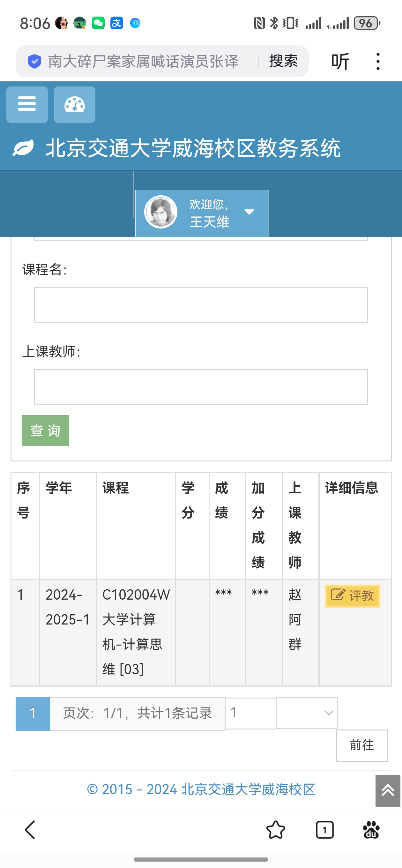Tap the vibrate mode status icon

point(290,23)
